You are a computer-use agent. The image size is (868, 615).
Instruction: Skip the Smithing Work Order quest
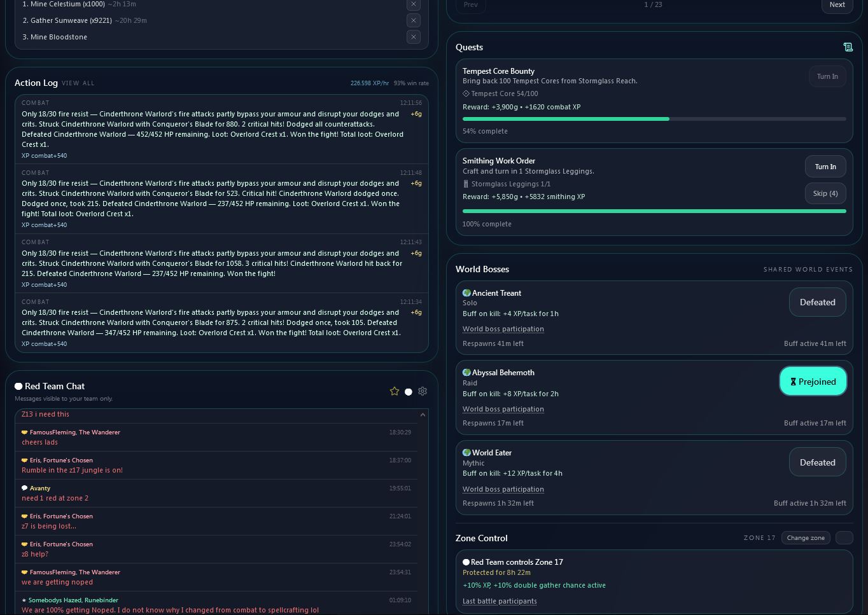coord(825,193)
